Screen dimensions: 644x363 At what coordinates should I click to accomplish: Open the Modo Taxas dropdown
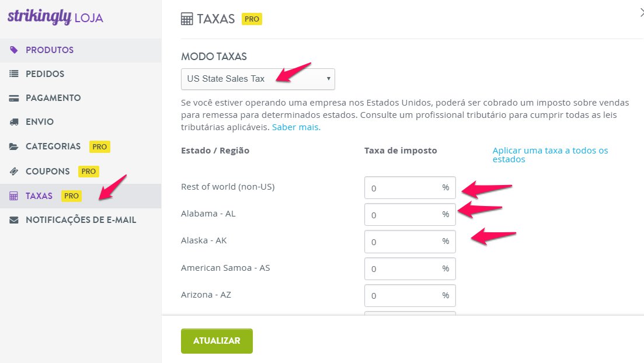pos(258,79)
